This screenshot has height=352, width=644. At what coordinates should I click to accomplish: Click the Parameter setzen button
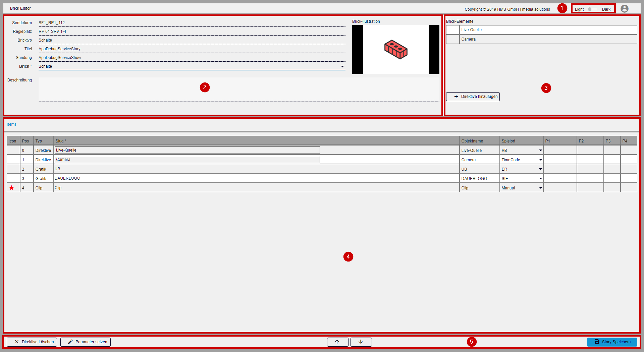point(86,342)
